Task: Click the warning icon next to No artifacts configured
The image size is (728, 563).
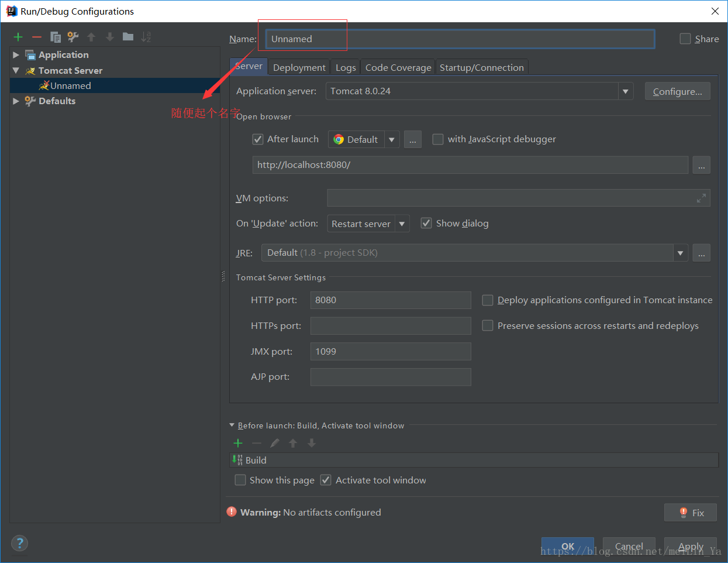Action: (x=232, y=512)
